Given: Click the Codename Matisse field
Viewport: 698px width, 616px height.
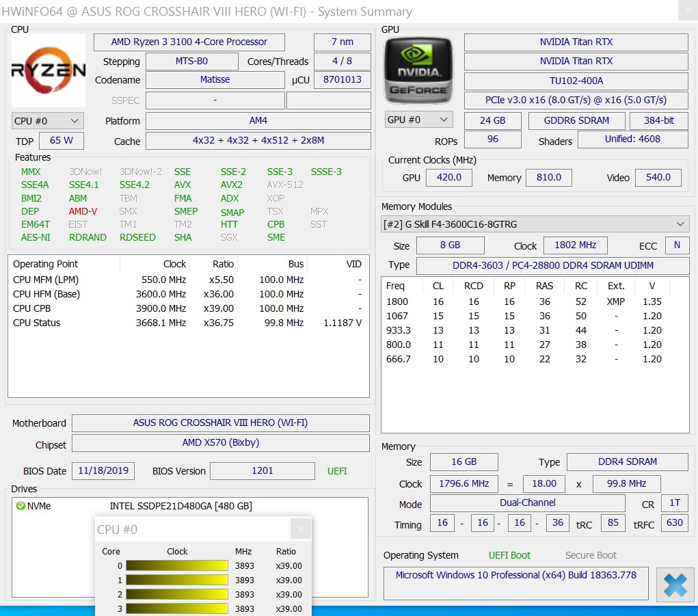Looking at the screenshot, I should point(215,80).
